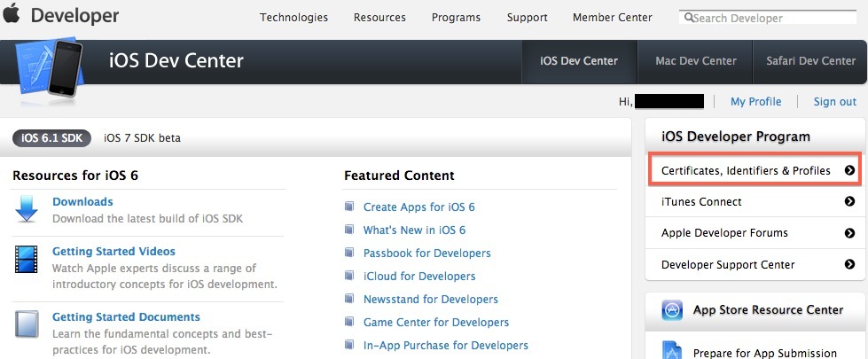Switch to iOS 7 SDK beta tab
Viewport: 868px width, 359px height.
[x=142, y=137]
